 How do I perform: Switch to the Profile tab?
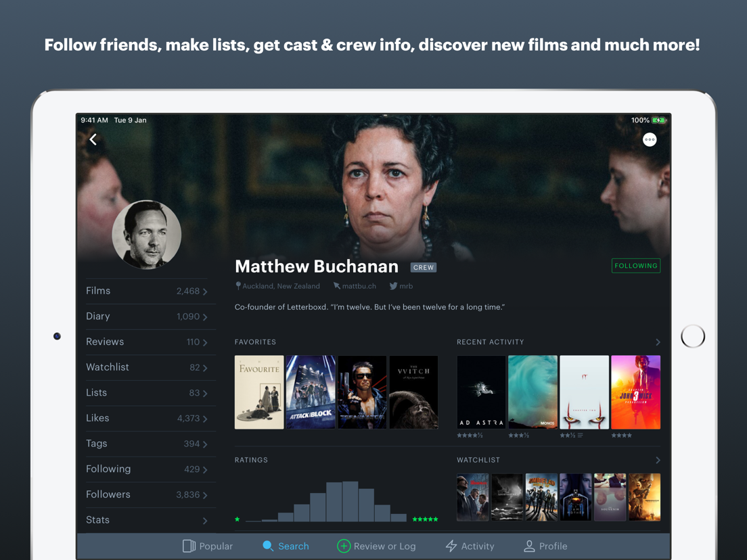545,546
